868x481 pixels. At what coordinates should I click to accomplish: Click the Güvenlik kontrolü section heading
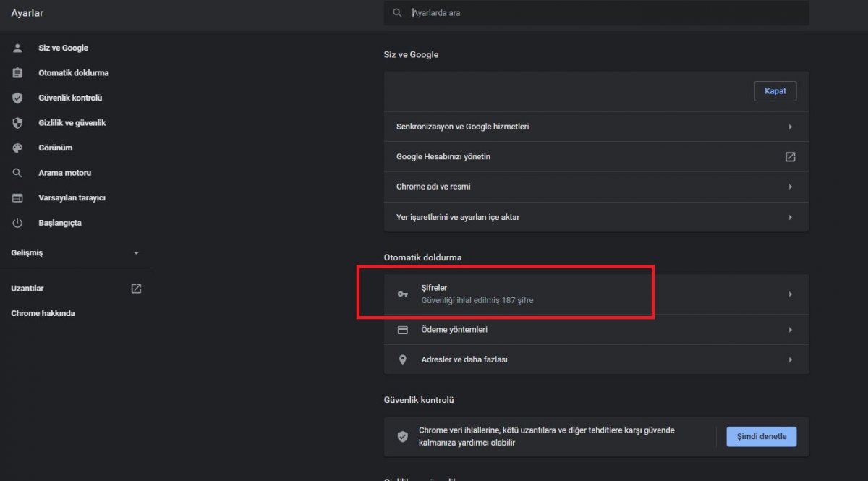click(x=419, y=400)
